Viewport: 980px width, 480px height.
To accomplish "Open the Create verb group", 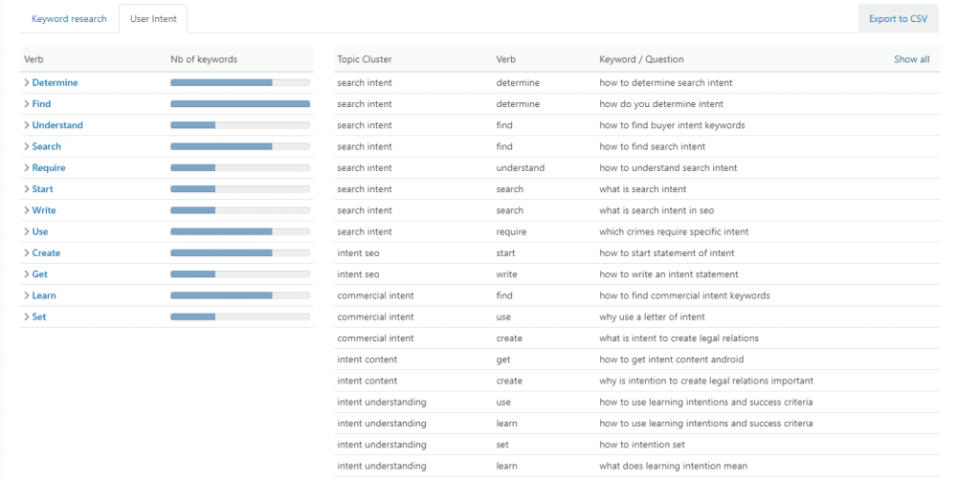I will click(x=46, y=252).
